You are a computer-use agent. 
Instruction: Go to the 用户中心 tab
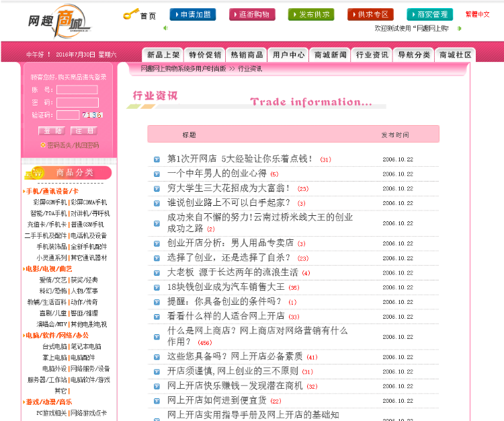[x=288, y=55]
